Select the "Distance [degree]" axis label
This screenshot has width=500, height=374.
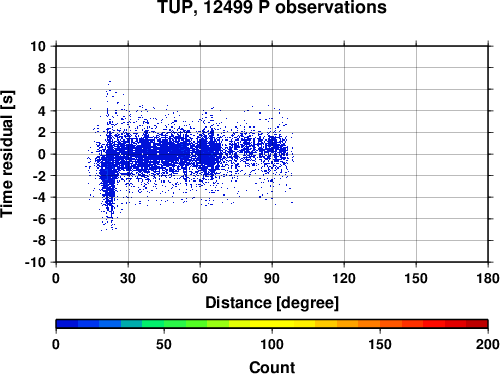click(272, 303)
